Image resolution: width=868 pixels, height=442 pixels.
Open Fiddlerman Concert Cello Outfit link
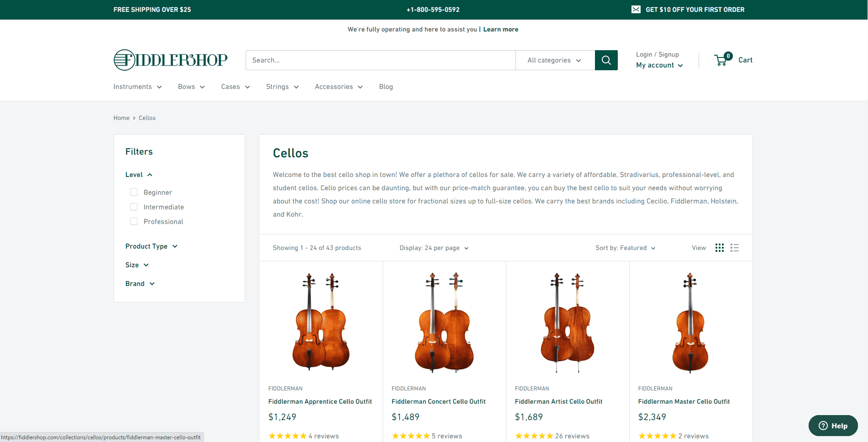click(x=438, y=401)
